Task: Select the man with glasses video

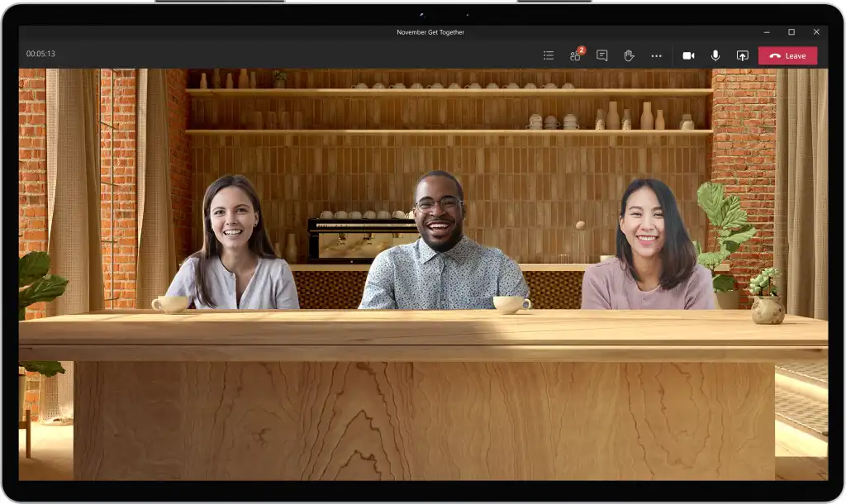Action: [x=442, y=240]
